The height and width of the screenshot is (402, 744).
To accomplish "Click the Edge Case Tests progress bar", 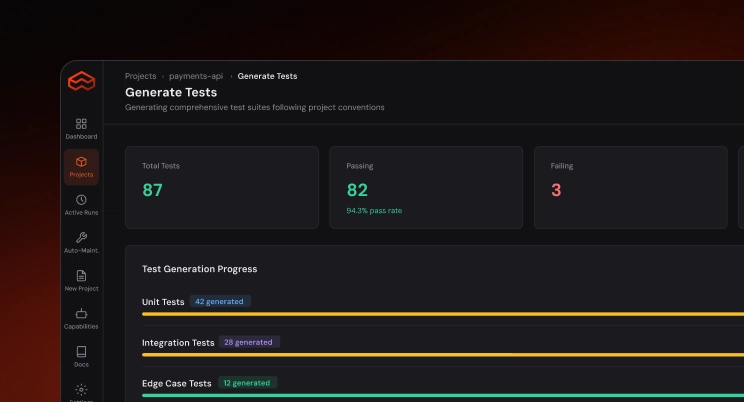I will click(x=443, y=395).
